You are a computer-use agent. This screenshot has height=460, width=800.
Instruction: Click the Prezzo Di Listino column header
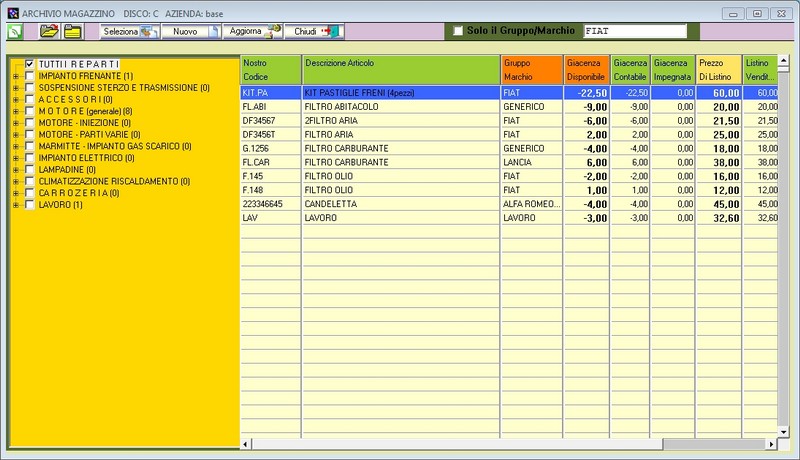[718, 70]
